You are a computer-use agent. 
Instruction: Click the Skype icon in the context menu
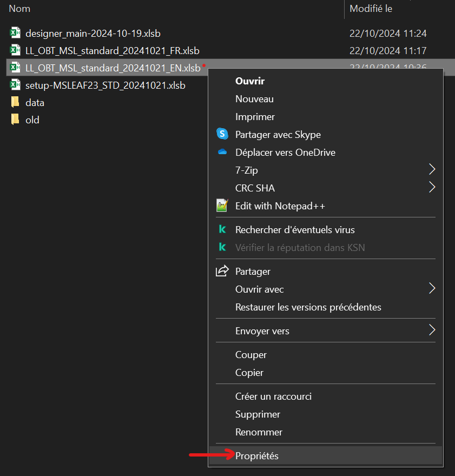(222, 134)
